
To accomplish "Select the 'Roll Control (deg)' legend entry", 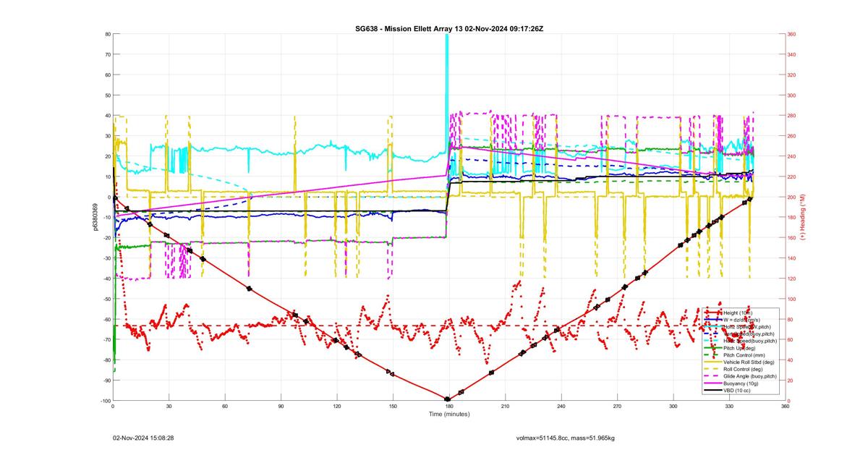I will [743, 369].
